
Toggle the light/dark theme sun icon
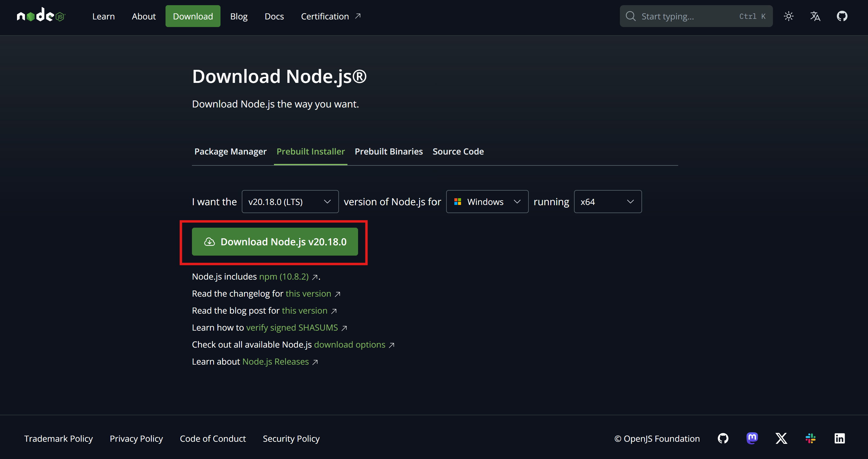(x=788, y=16)
